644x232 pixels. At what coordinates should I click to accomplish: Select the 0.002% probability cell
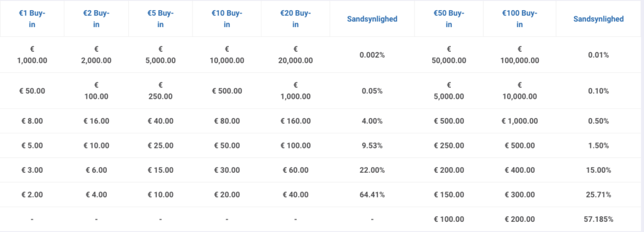pos(372,55)
